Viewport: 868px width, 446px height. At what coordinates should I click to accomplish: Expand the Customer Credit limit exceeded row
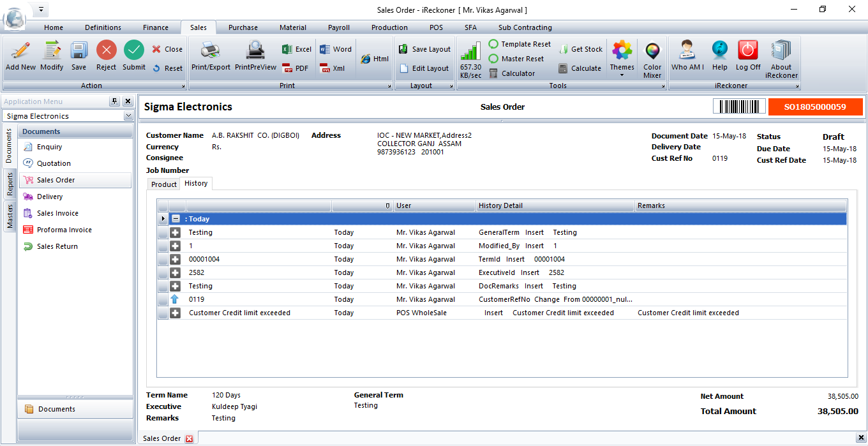coord(176,313)
